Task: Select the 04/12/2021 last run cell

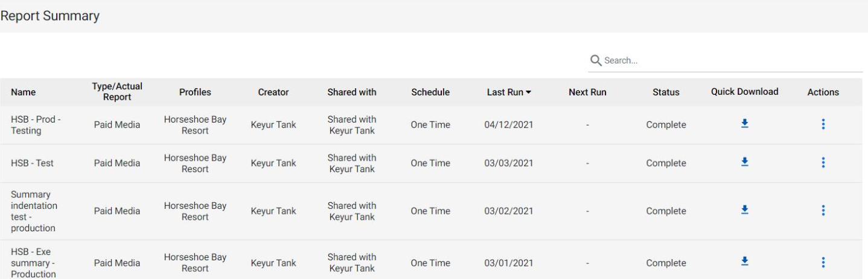Action: pyautogui.click(x=509, y=125)
